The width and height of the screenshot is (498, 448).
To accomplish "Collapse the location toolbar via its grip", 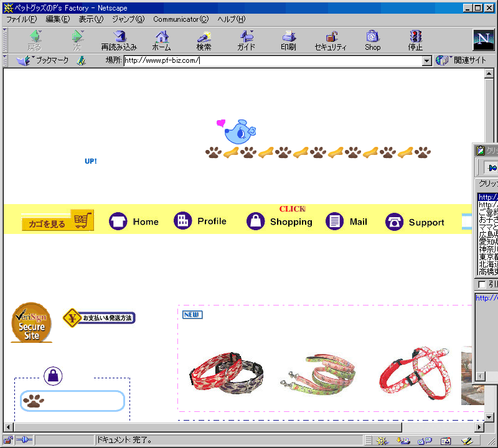I will point(5,60).
